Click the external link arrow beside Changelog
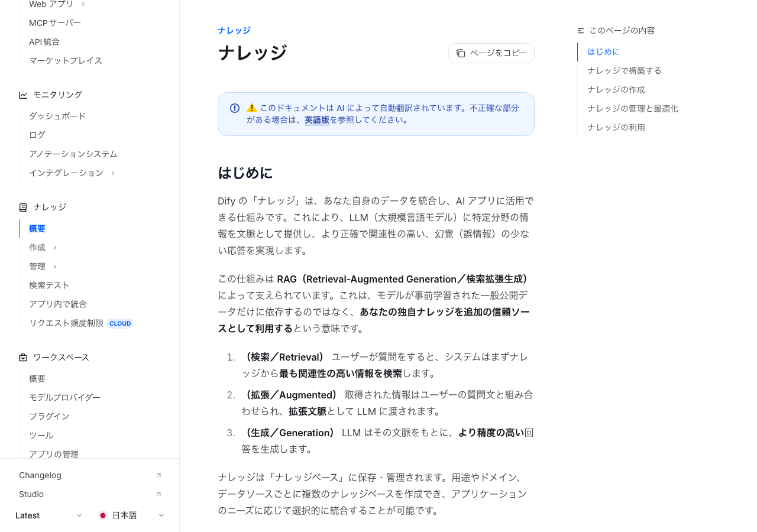This screenshot has height=532, width=757. [x=158, y=475]
